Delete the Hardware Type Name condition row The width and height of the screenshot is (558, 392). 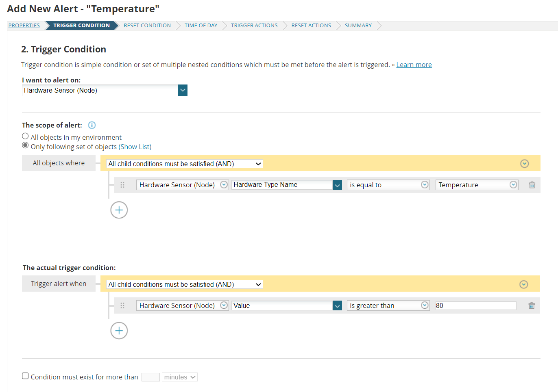532,185
